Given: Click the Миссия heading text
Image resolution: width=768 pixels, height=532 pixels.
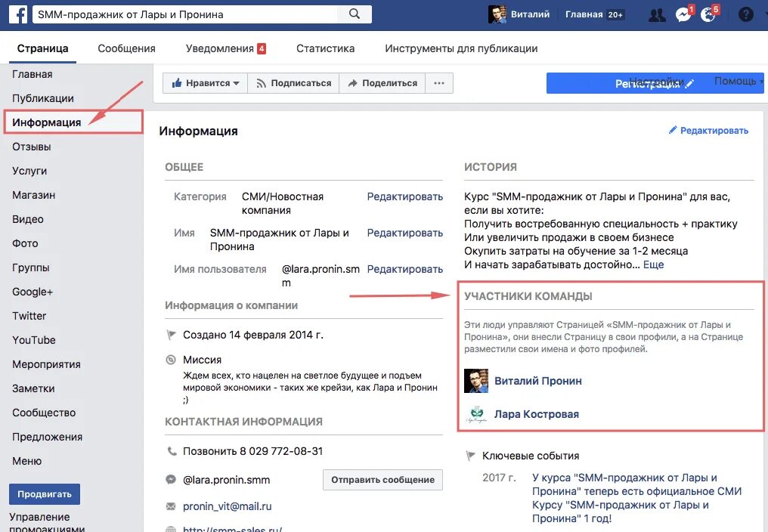Looking at the screenshot, I should 203,360.
